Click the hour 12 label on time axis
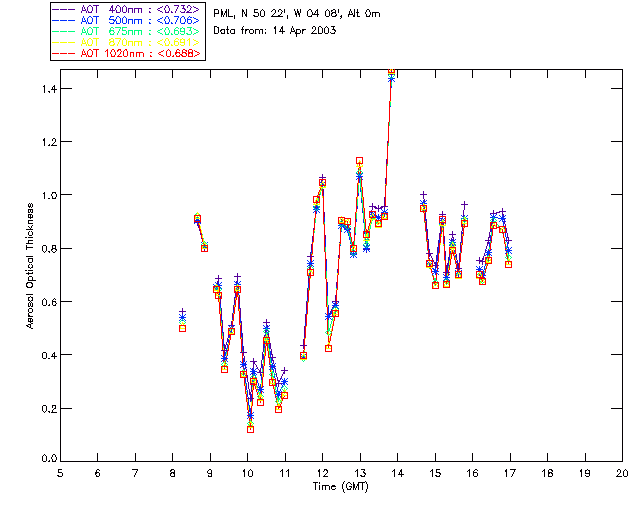Viewport: 640px width, 512px height. [322, 473]
